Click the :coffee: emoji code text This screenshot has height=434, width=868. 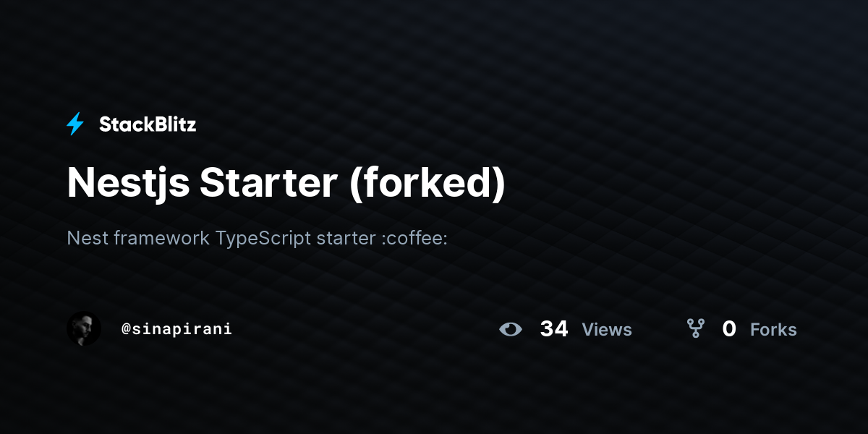414,237
